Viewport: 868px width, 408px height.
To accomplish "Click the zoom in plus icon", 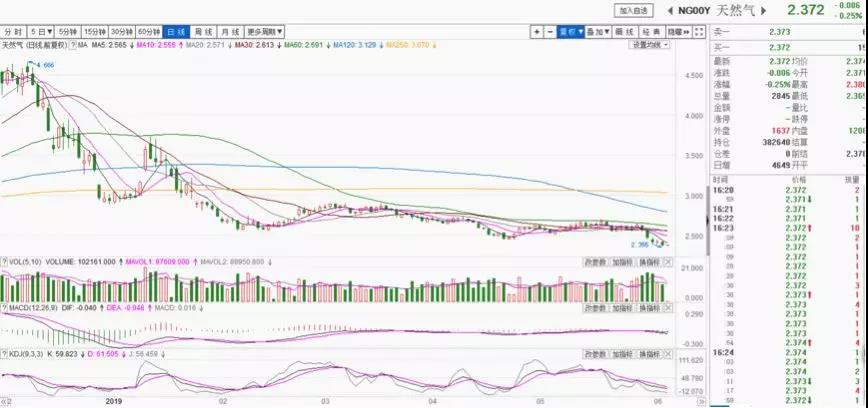I will click(x=538, y=33).
